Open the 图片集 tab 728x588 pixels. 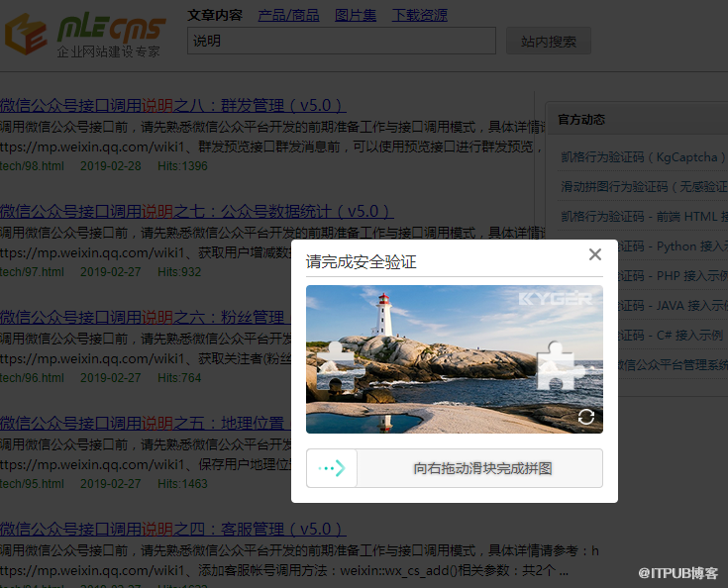coord(356,15)
